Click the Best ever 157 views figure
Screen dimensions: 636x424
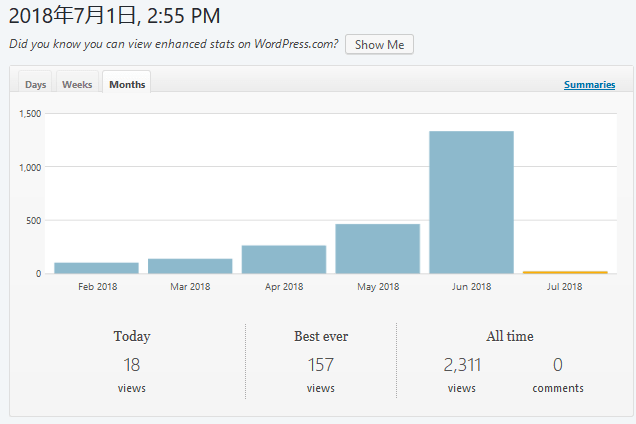point(320,365)
